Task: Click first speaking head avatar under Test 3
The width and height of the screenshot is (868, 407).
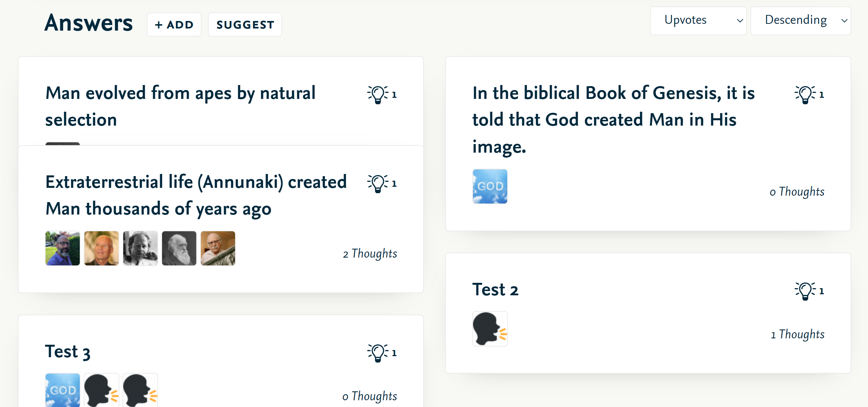Action: pyautogui.click(x=102, y=390)
